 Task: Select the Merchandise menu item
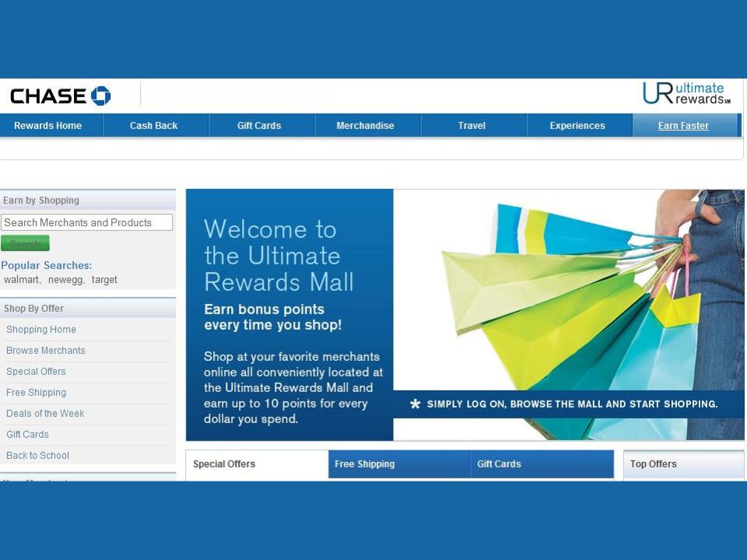366,126
